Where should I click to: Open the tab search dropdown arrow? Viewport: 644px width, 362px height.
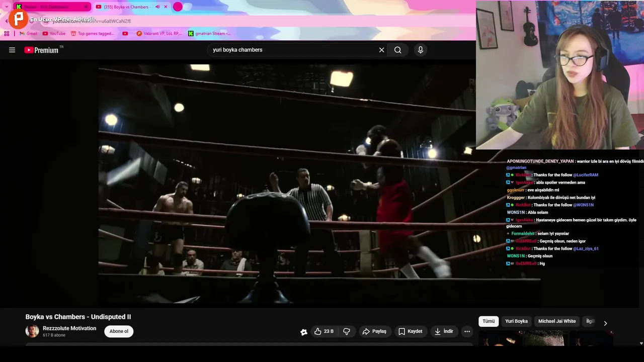click(7, 7)
